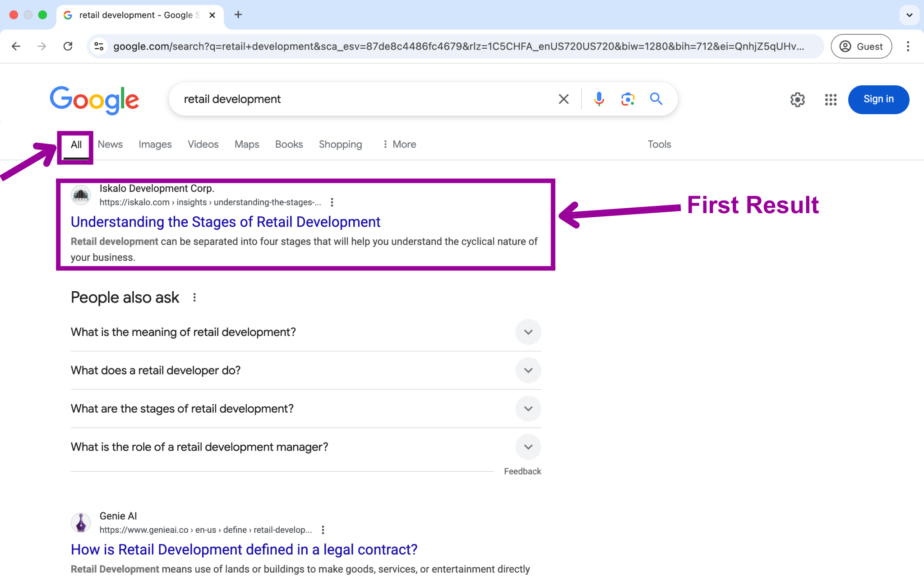Open a new tab with plus icon
The height and width of the screenshot is (578, 924).
(x=238, y=15)
